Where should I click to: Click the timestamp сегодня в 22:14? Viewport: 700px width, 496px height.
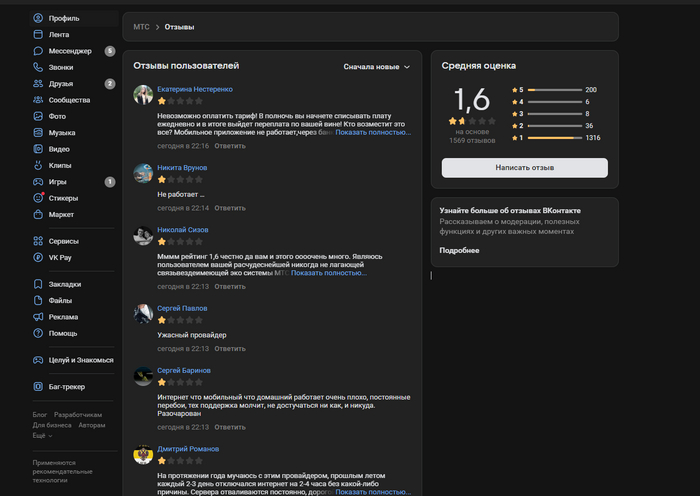183,208
